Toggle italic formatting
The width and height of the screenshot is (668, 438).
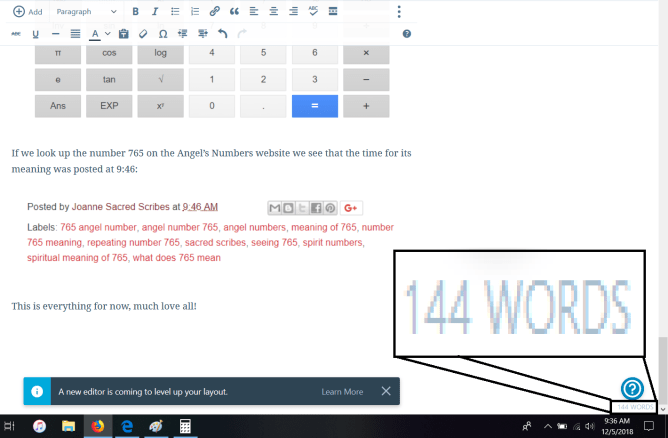155,12
